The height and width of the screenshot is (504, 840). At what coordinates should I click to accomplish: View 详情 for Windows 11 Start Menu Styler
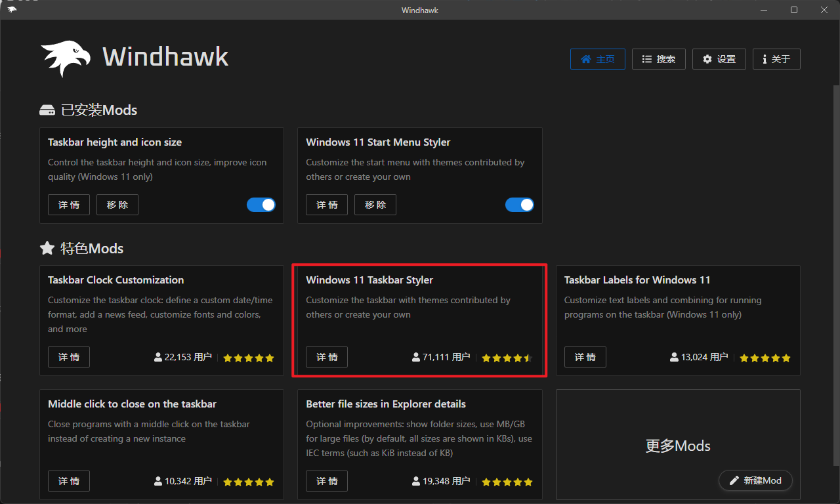point(327,205)
